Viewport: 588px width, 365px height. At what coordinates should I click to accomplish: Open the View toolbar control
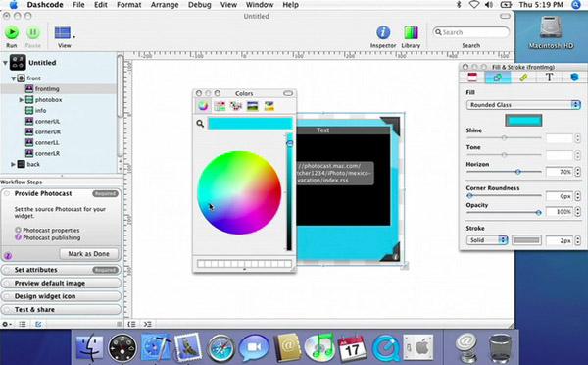pos(64,33)
